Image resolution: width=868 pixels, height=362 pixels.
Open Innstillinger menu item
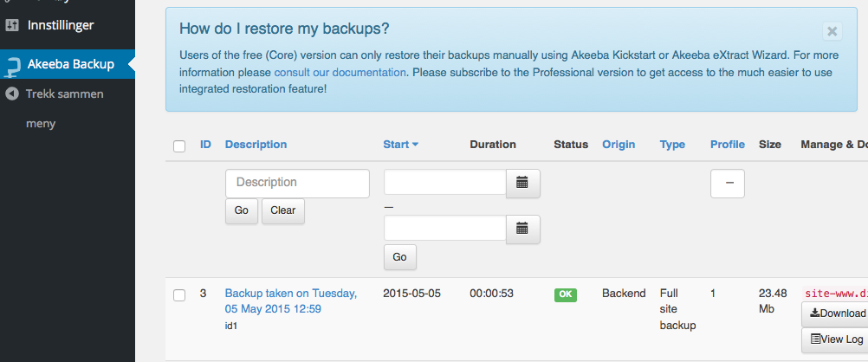[61, 25]
